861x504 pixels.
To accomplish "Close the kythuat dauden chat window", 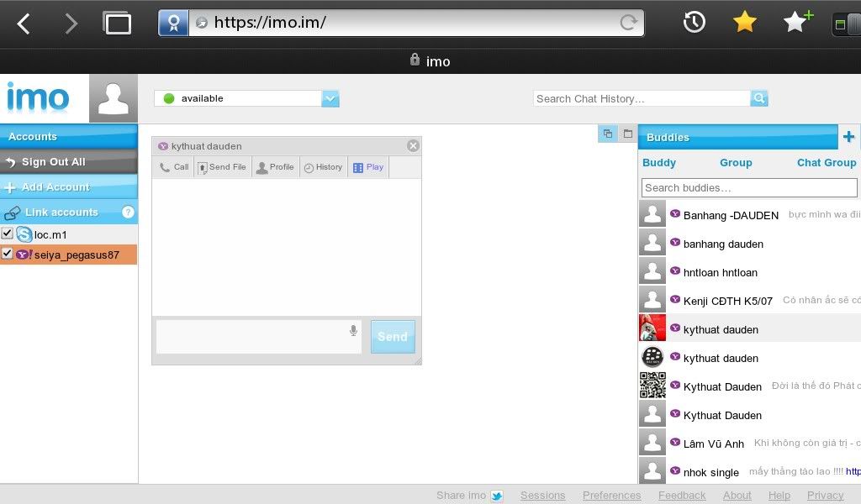I will pyautogui.click(x=413, y=146).
